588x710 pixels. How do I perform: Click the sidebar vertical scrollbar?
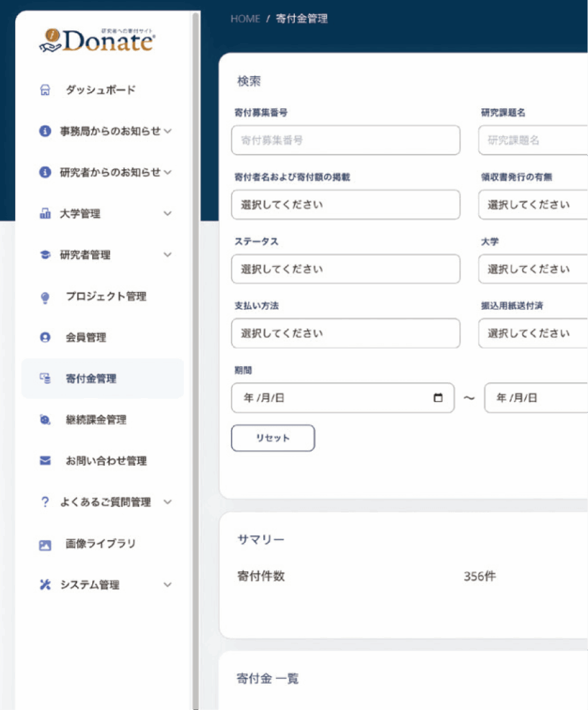coord(196,347)
